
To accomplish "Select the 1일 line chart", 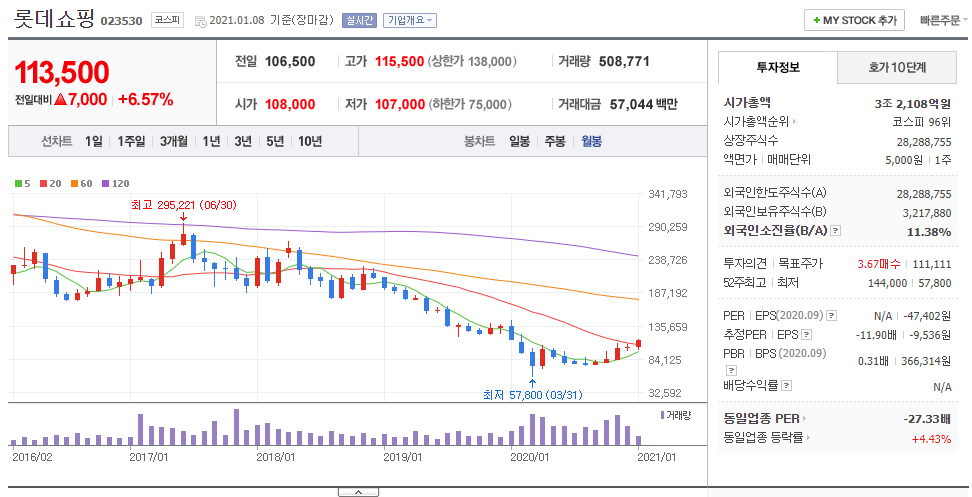I will point(94,141).
